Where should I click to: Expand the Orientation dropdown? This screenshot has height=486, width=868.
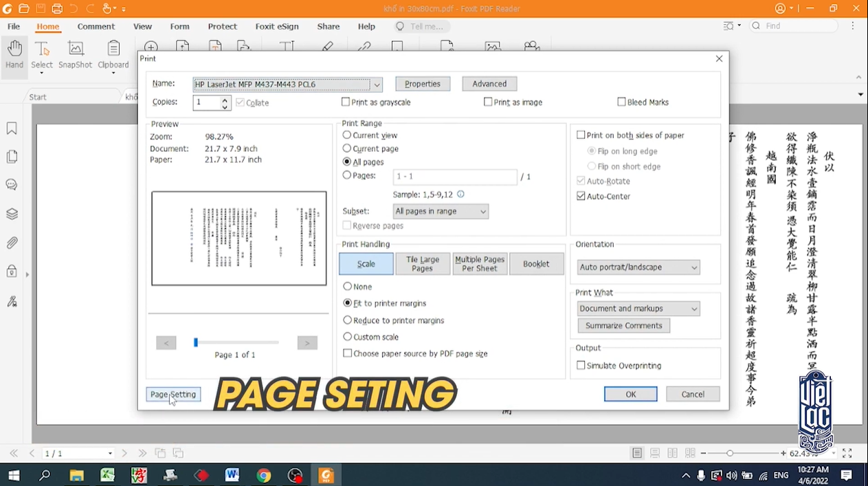tap(638, 267)
